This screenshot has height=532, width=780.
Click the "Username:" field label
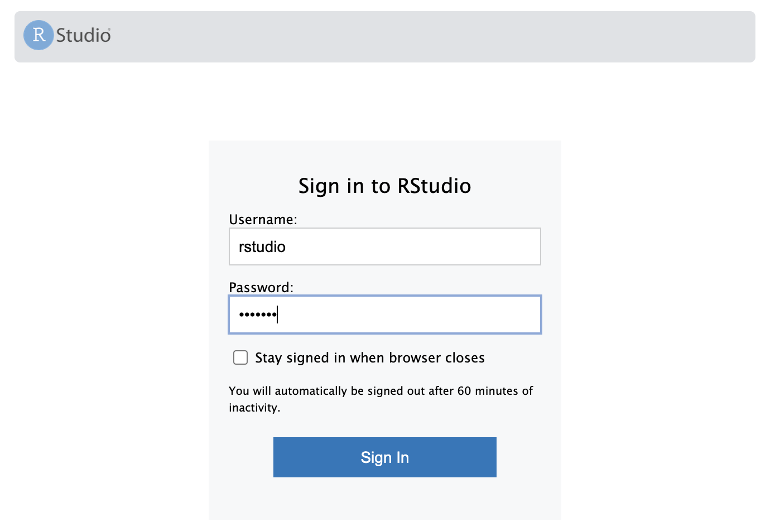pyautogui.click(x=263, y=220)
